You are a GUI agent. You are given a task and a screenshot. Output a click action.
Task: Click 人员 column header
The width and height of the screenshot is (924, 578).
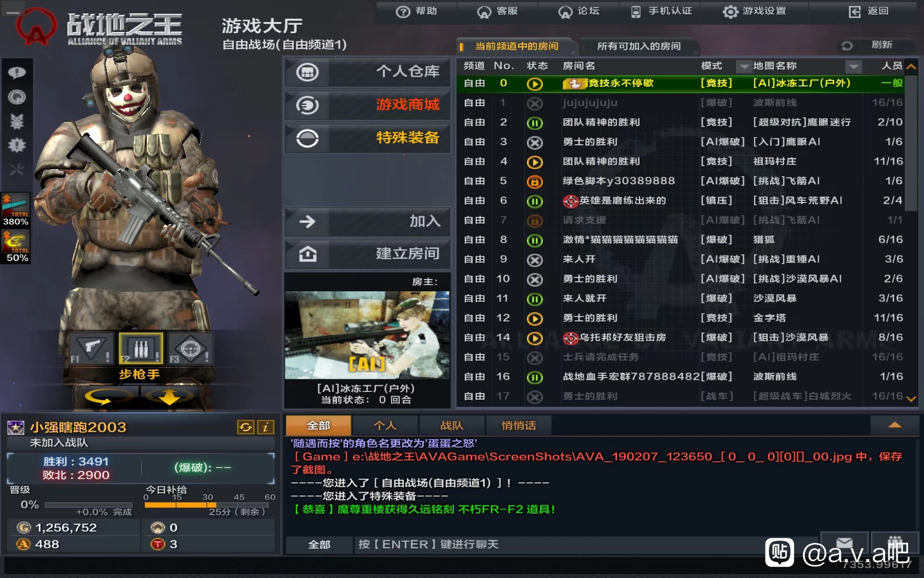click(x=892, y=66)
